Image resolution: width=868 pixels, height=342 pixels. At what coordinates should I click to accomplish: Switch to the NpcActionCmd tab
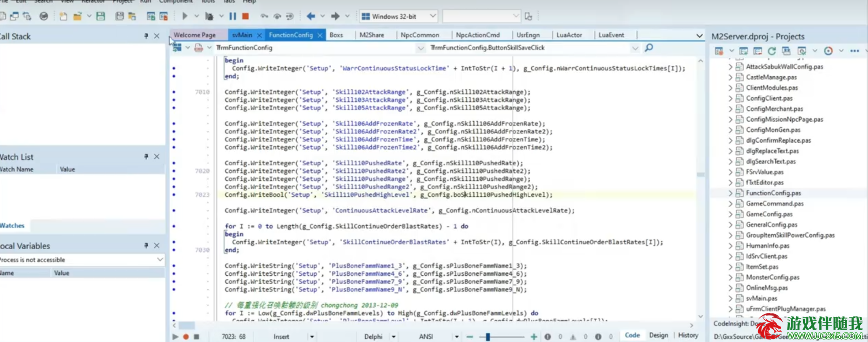click(x=477, y=35)
